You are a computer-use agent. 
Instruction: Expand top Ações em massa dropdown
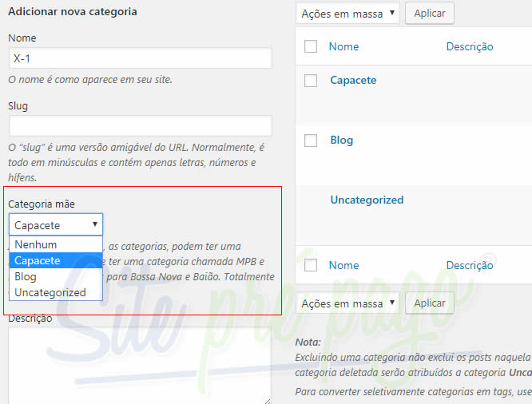[347, 14]
